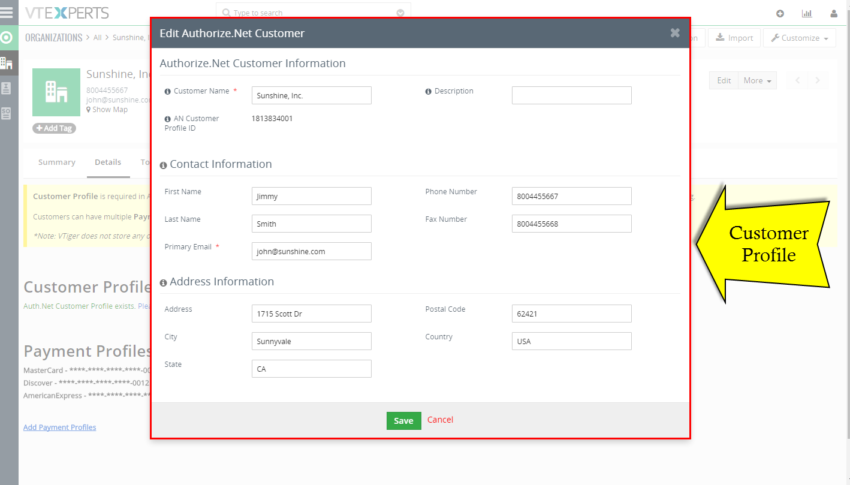The width and height of the screenshot is (850, 485).
Task: Open the hamburger menu icon
Action: pos(7,12)
